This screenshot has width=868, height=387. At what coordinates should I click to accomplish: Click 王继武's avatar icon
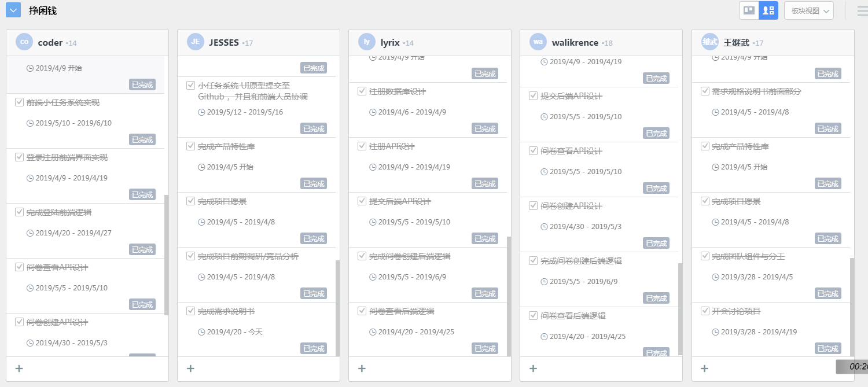point(710,42)
